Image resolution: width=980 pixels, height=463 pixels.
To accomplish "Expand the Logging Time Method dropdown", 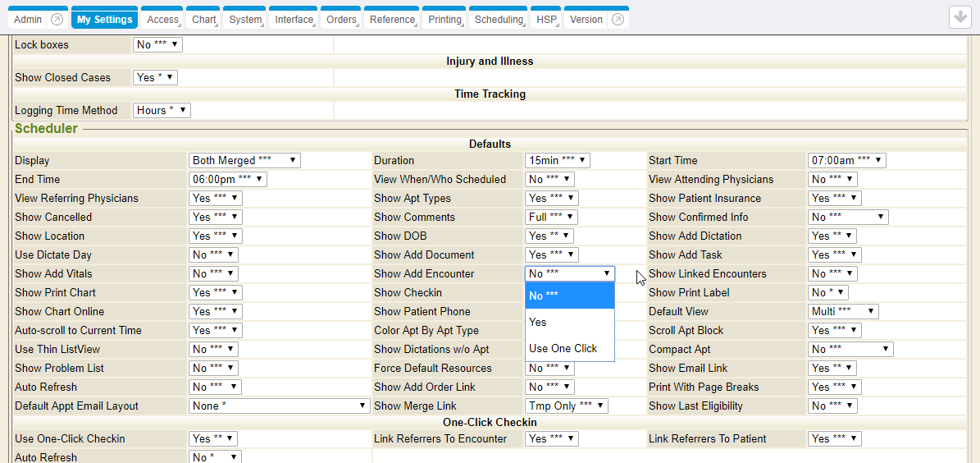I will 162,110.
